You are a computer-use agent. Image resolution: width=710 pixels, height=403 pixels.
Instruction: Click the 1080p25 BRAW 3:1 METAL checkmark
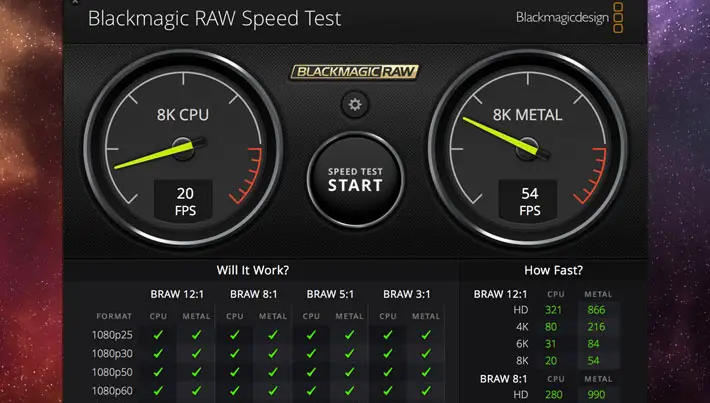(x=426, y=335)
